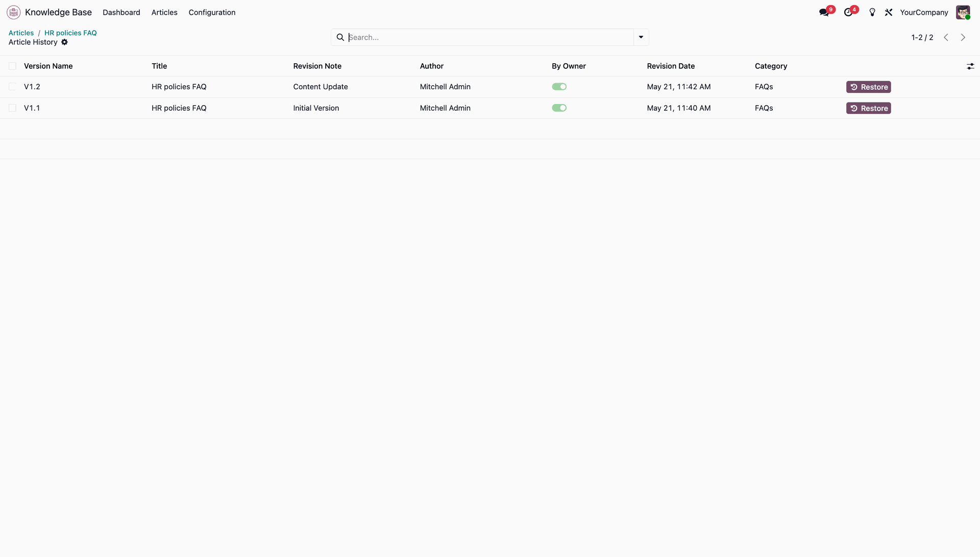Click May 21, 11:40 AM date cell

pyautogui.click(x=678, y=108)
